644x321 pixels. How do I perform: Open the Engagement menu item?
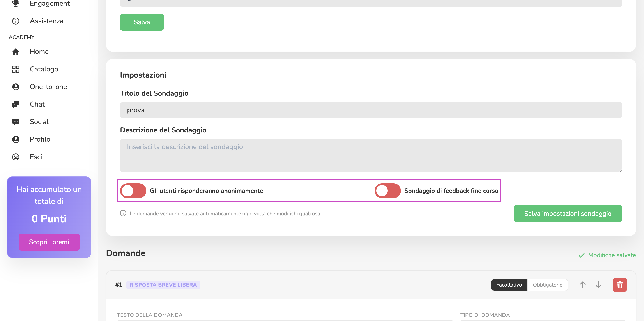(x=50, y=3)
